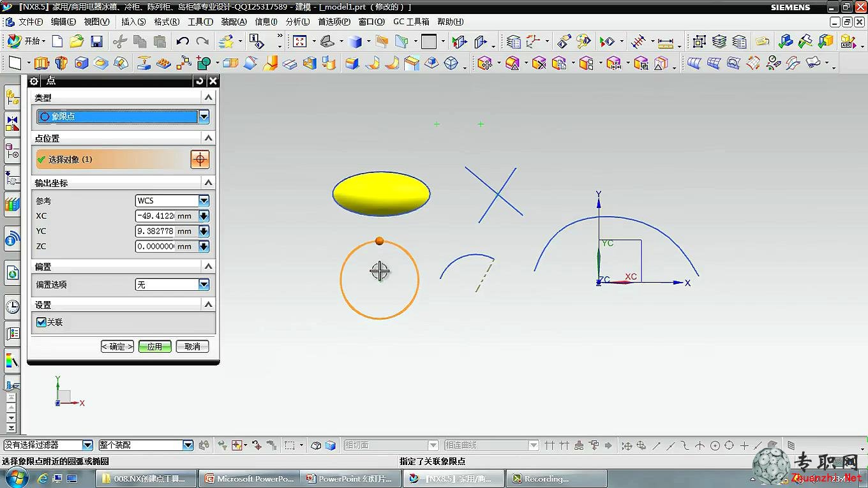The width and height of the screenshot is (868, 488).
Task: Click the 开始 Start button in toolbar
Action: (x=26, y=41)
